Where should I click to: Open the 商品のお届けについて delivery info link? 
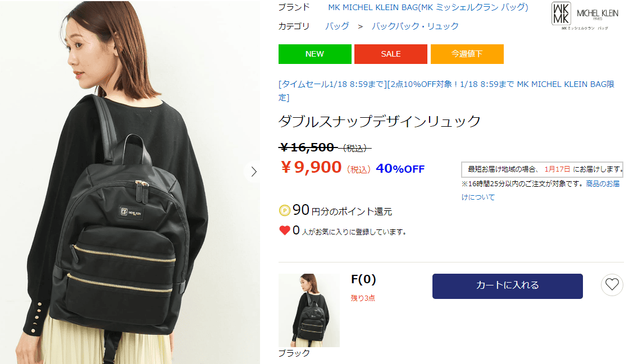pos(540,190)
